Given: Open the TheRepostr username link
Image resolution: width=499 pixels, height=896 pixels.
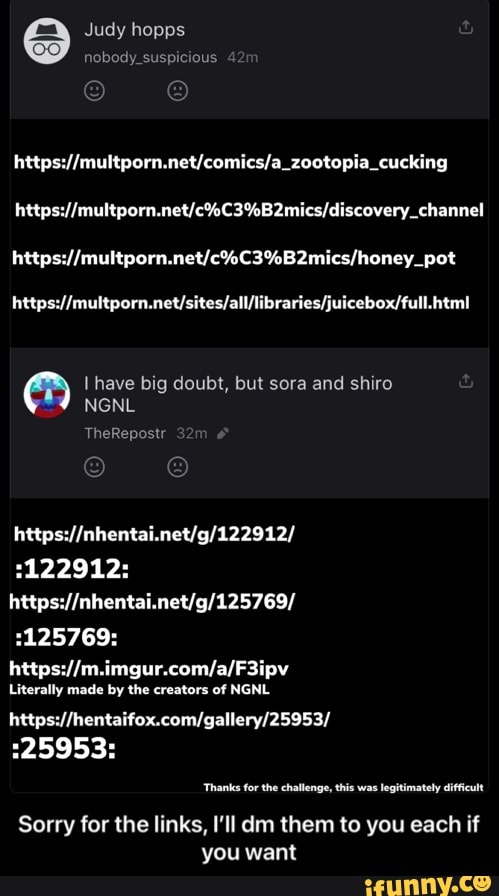Looking at the screenshot, I should click(125, 434).
